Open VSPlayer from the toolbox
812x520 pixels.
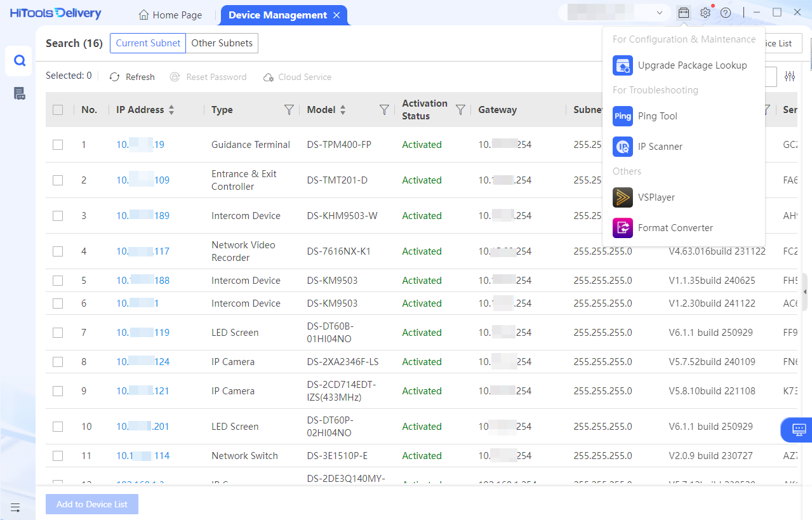(x=656, y=197)
